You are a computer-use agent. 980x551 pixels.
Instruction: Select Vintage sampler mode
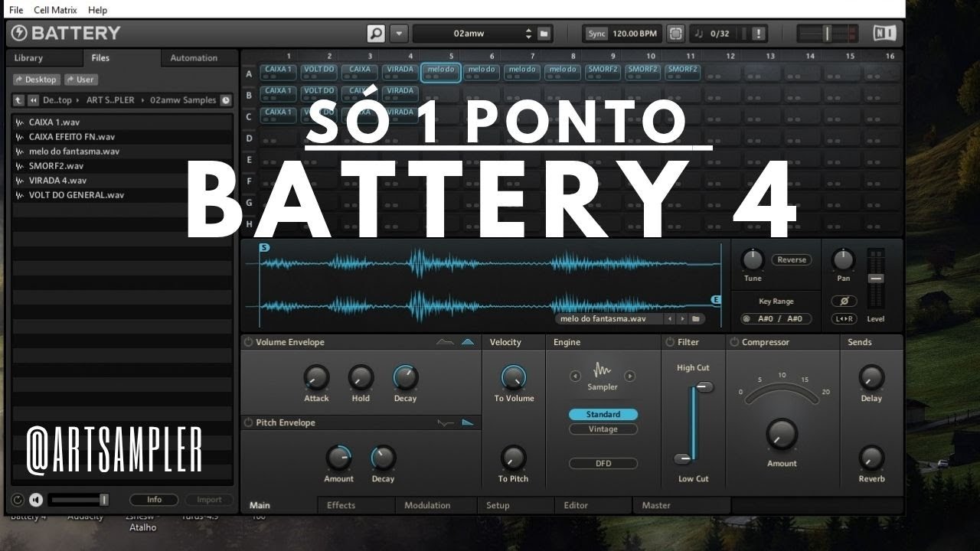pos(603,429)
